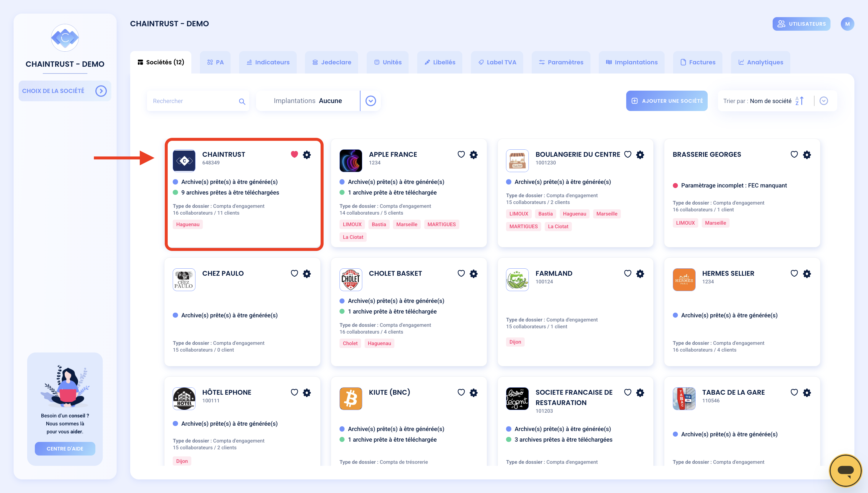Click AJOUTER UNE SOCIÉTÉ button

[x=667, y=101]
